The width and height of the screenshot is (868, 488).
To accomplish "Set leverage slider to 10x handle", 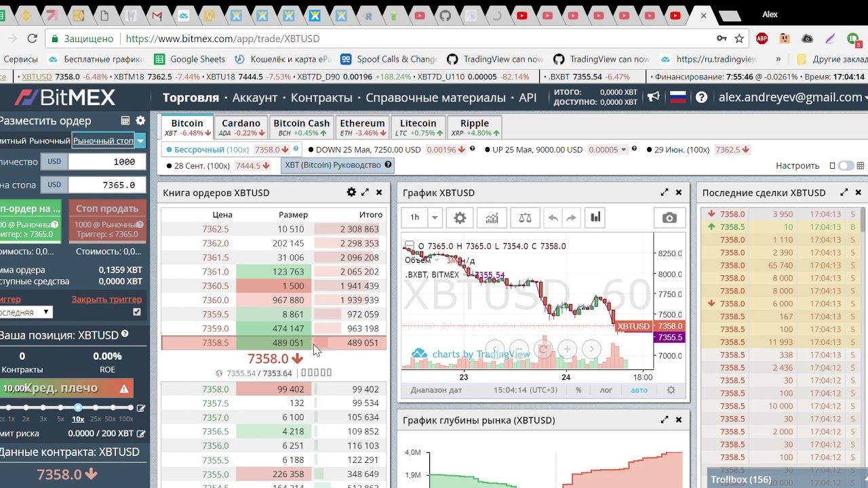I will click(x=78, y=407).
